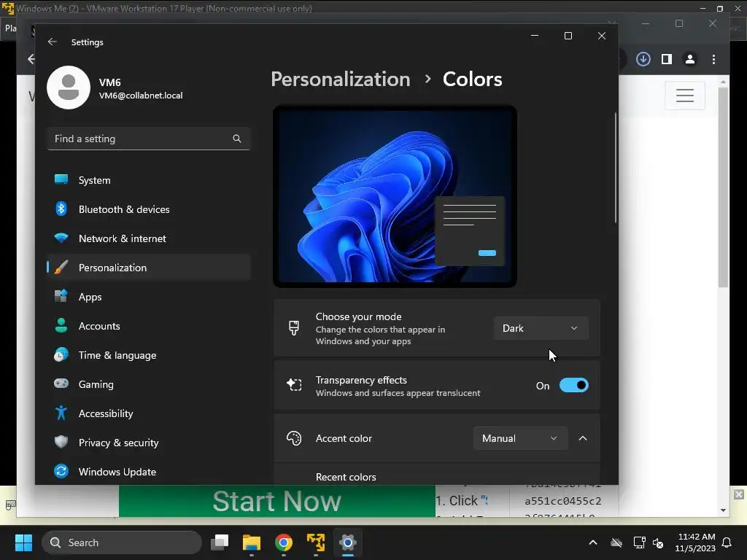Open the hamburger menu on the web page
The image size is (747, 560).
684,96
